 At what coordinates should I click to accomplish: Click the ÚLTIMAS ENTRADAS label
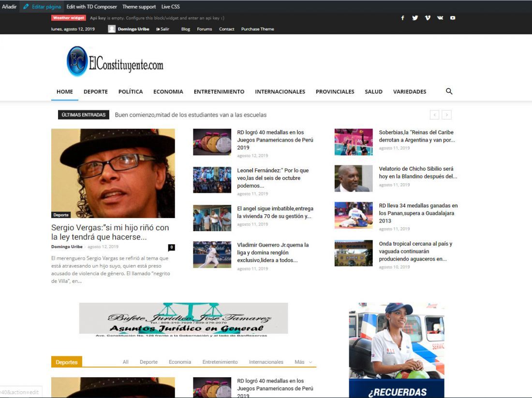[x=84, y=115]
